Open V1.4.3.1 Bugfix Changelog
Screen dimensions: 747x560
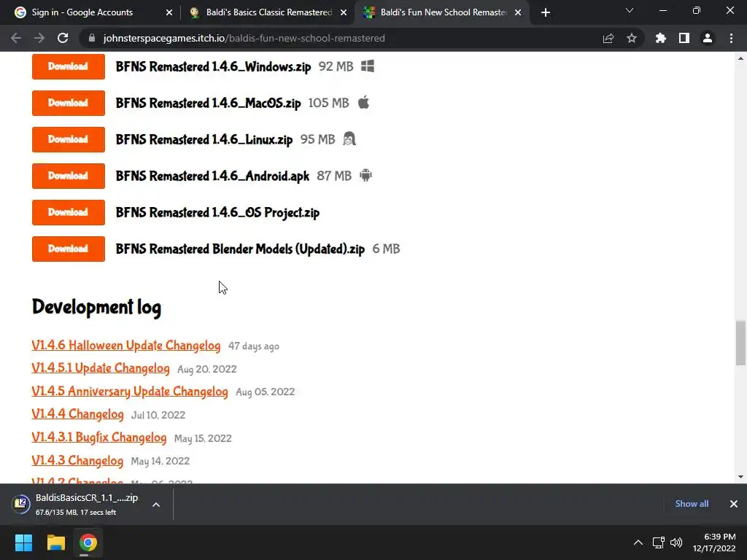(x=99, y=437)
